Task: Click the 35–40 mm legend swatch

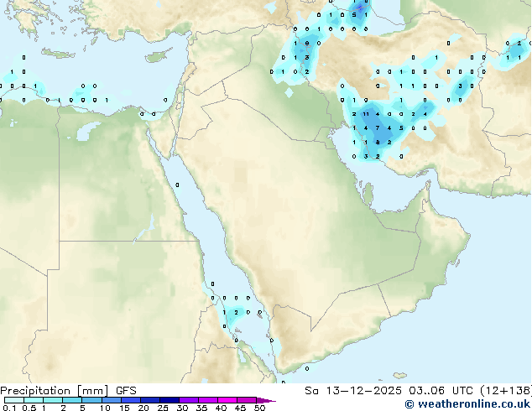Action: [x=207, y=400]
